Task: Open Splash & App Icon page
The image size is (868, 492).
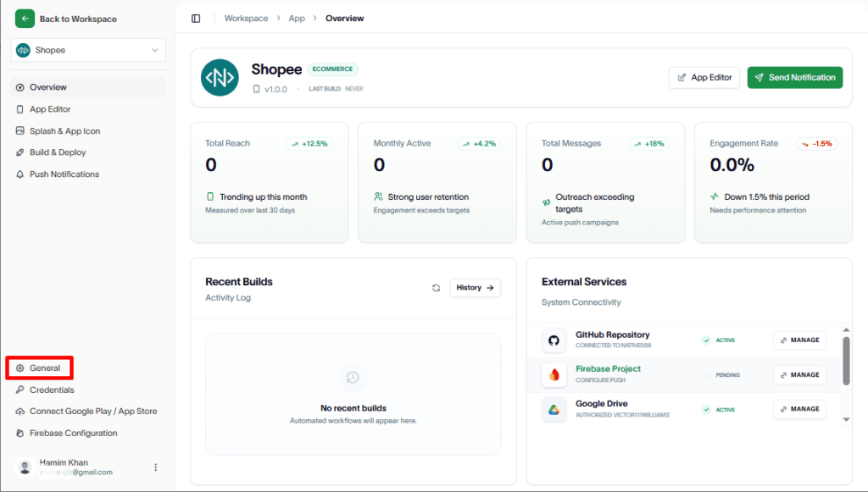Action: coord(88,131)
